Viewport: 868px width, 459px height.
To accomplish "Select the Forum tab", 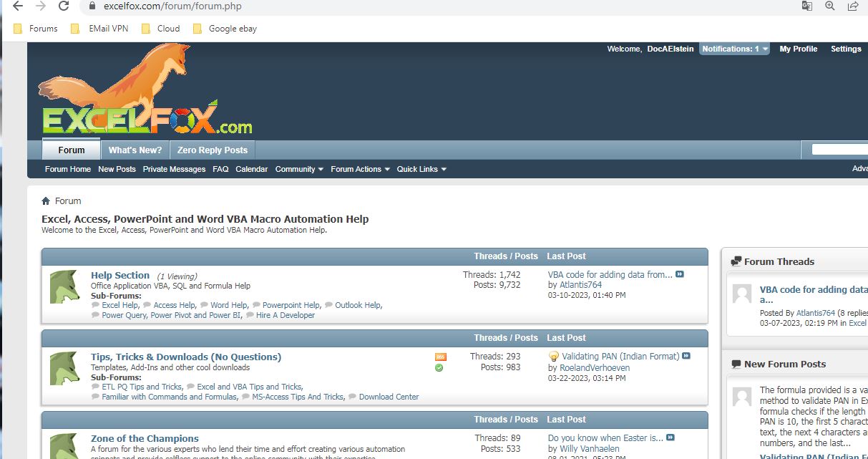I will click(x=72, y=150).
